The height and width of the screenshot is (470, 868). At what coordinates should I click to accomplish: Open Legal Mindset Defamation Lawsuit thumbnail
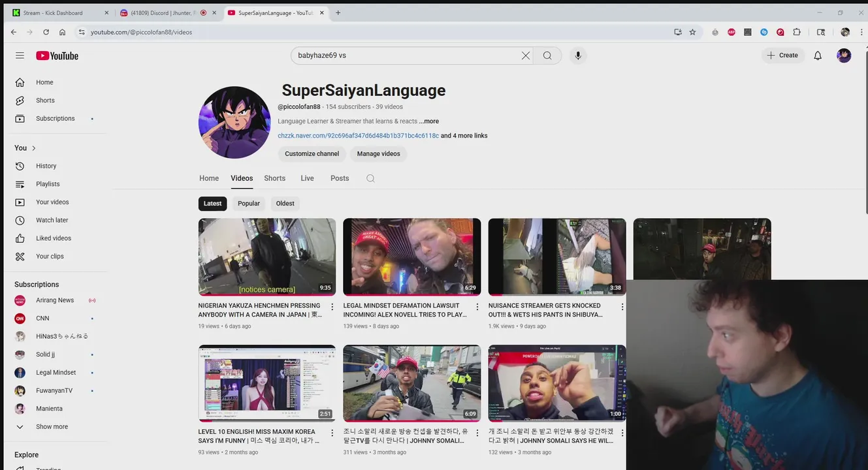click(412, 257)
